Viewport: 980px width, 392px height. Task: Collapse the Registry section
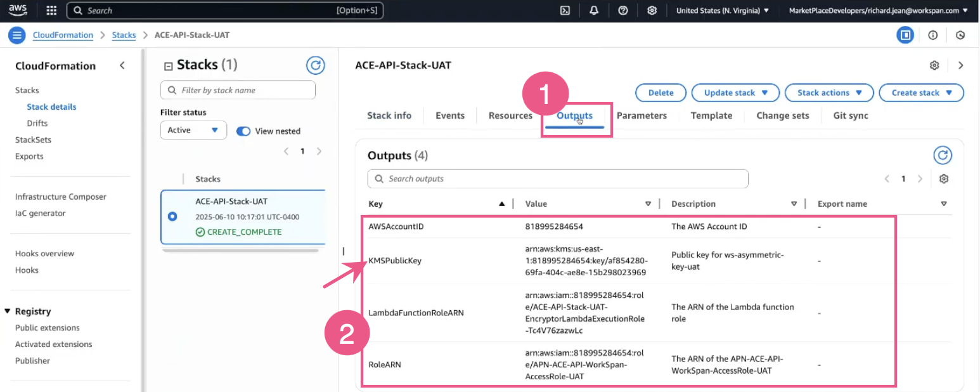(x=8, y=311)
